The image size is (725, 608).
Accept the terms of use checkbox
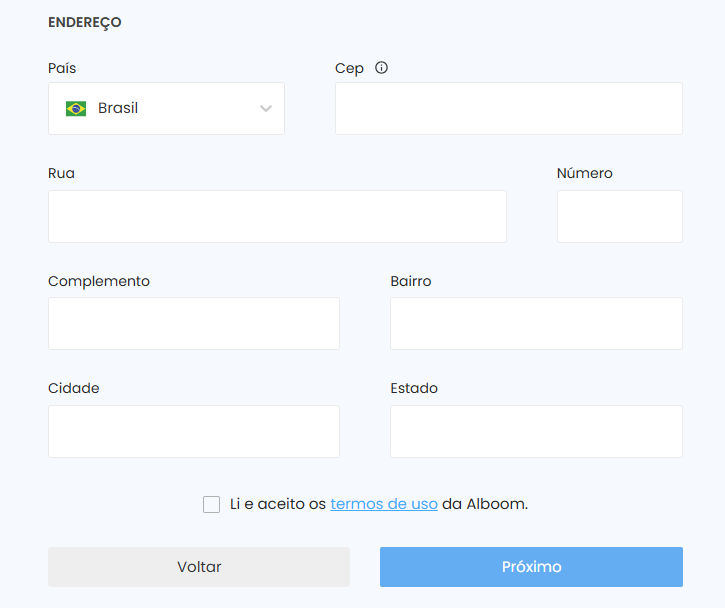(211, 504)
